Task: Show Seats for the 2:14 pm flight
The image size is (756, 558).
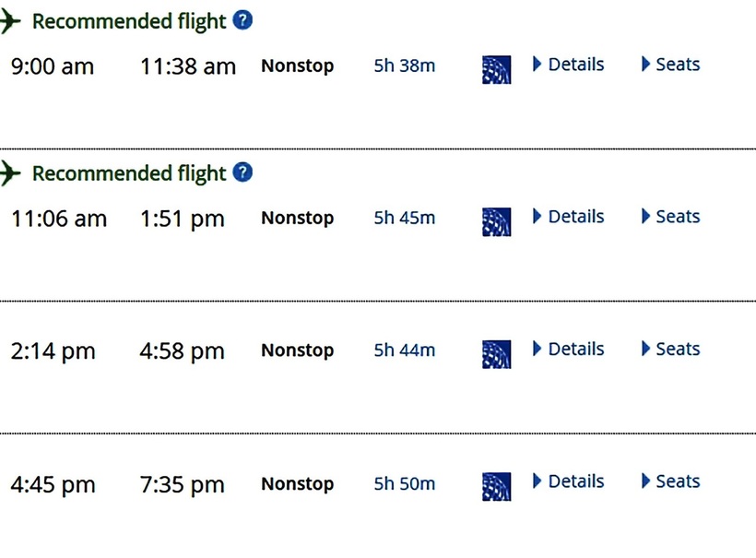Action: [670, 350]
